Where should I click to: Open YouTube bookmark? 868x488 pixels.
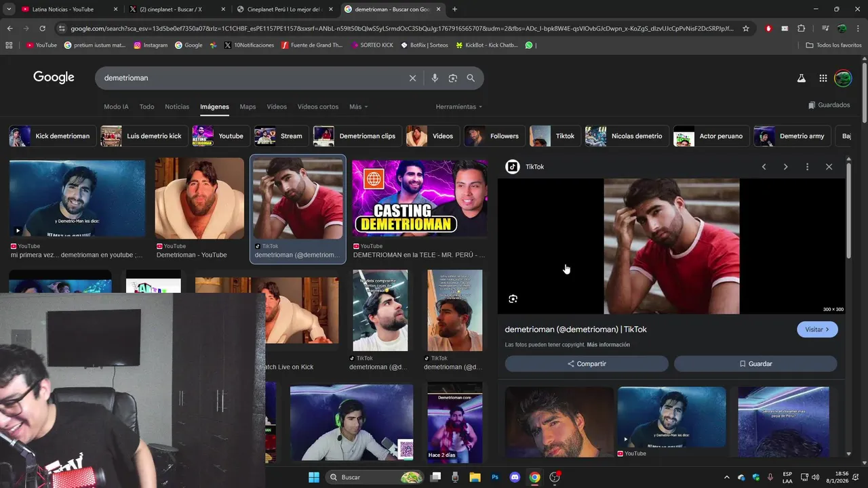click(x=41, y=45)
